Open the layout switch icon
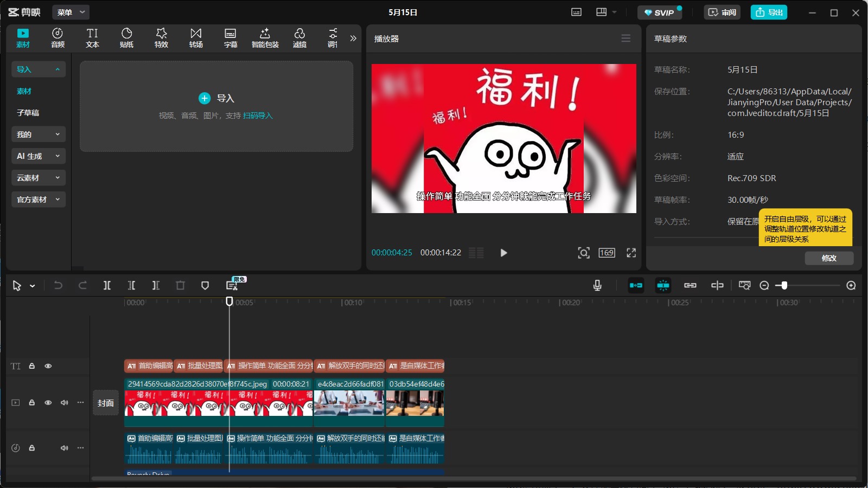The image size is (868, 488). (601, 12)
